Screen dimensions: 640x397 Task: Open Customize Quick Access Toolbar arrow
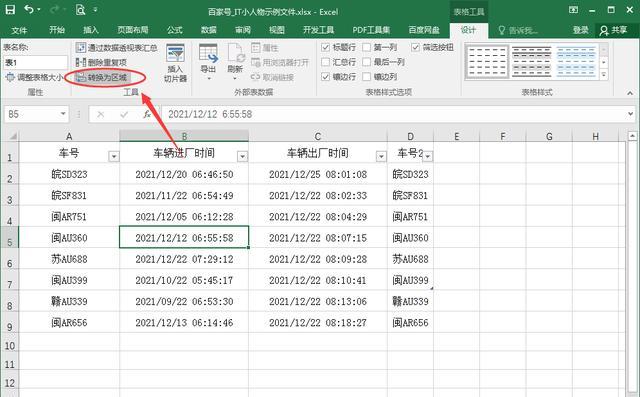point(95,9)
